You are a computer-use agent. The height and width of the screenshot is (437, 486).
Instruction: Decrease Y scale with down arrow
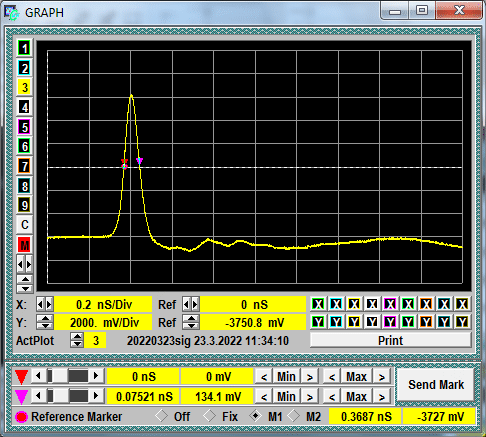(44, 326)
